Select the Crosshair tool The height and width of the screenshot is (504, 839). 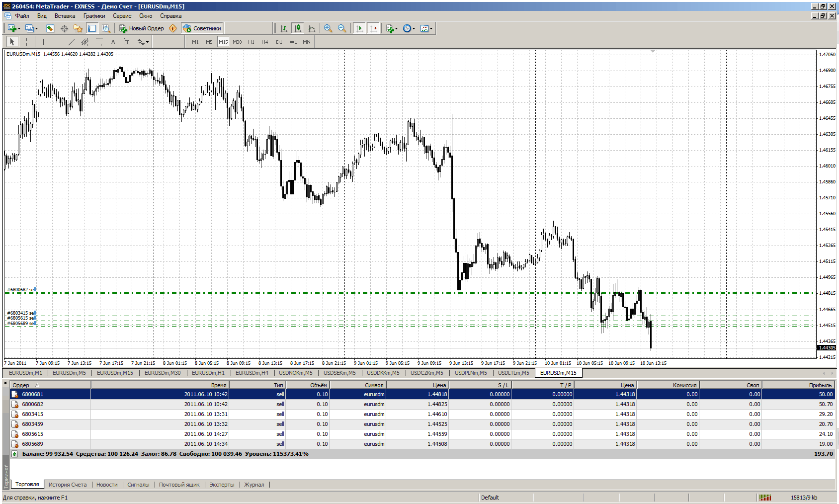(x=26, y=42)
